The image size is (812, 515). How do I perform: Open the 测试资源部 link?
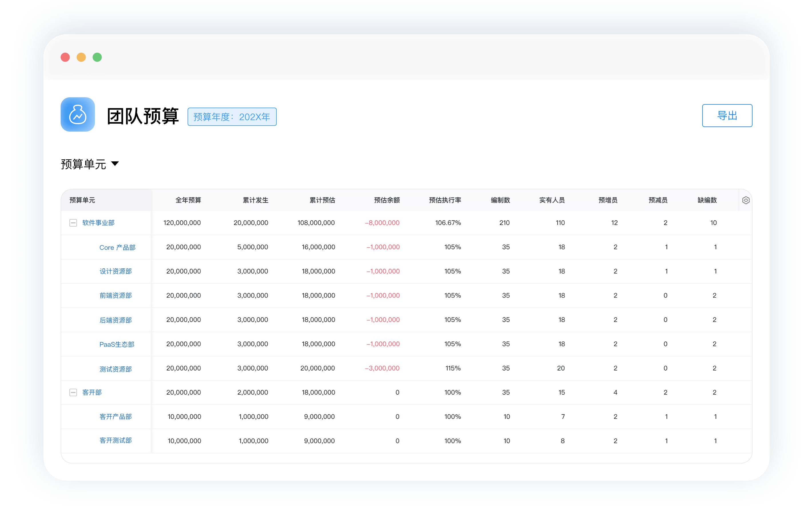pyautogui.click(x=115, y=369)
